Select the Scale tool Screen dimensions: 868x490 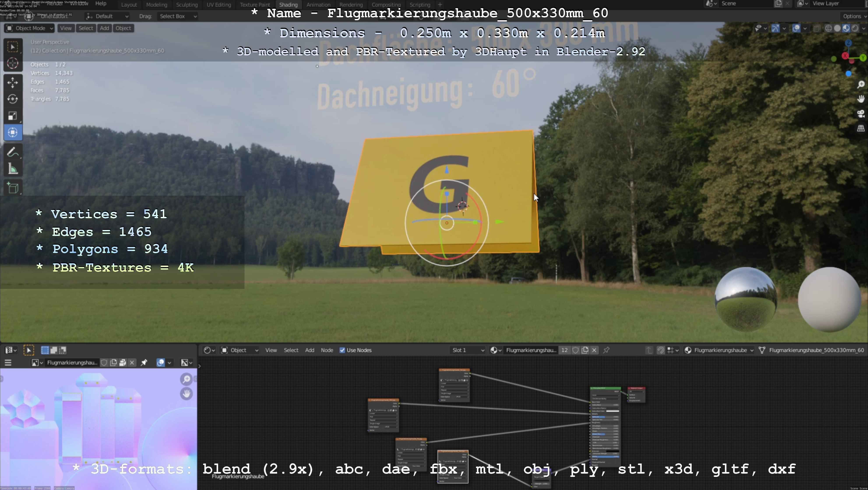pos(12,116)
